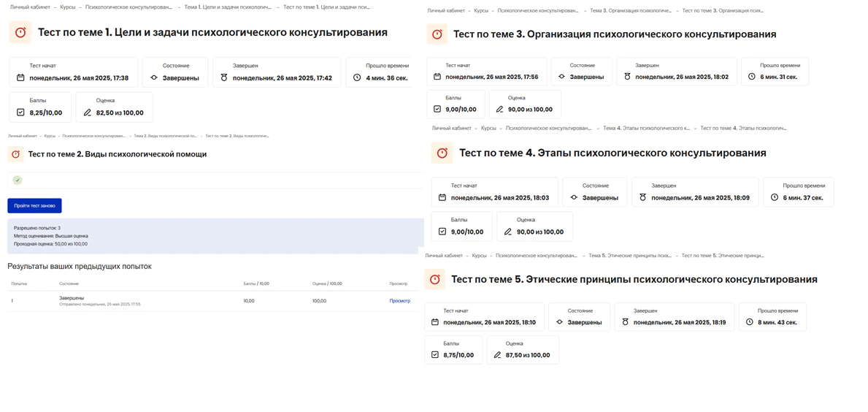Click calendar icon next to start time 18:10

(434, 321)
